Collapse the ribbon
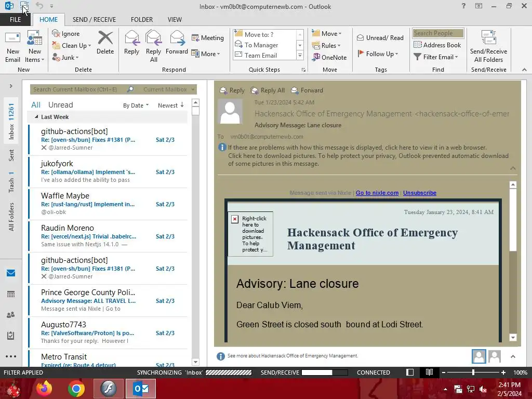 pos(524,70)
